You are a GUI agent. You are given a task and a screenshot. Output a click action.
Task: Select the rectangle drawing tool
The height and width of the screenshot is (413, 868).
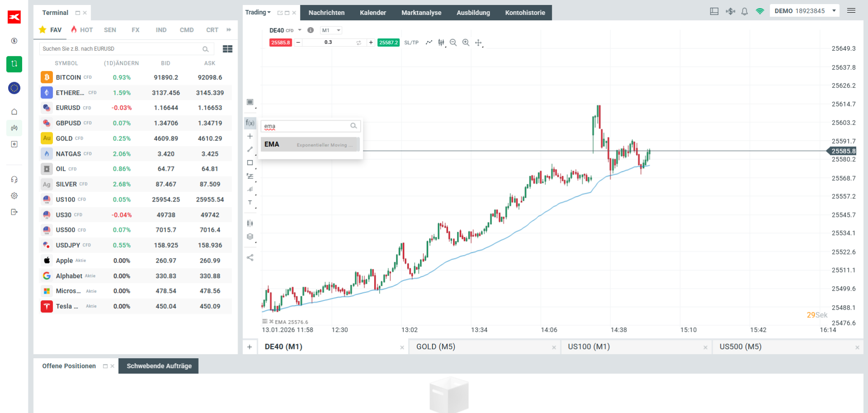pyautogui.click(x=250, y=163)
